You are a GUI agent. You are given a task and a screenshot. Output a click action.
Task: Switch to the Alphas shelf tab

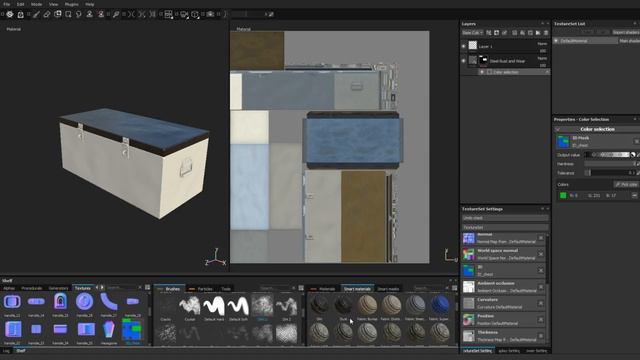click(x=9, y=288)
